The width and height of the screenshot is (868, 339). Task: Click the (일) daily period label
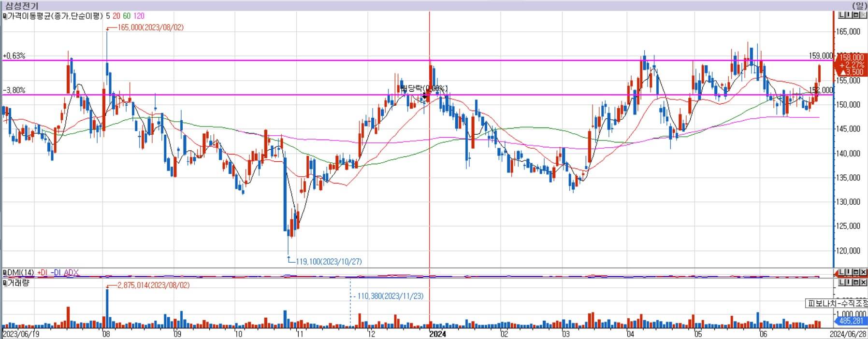[x=859, y=6]
